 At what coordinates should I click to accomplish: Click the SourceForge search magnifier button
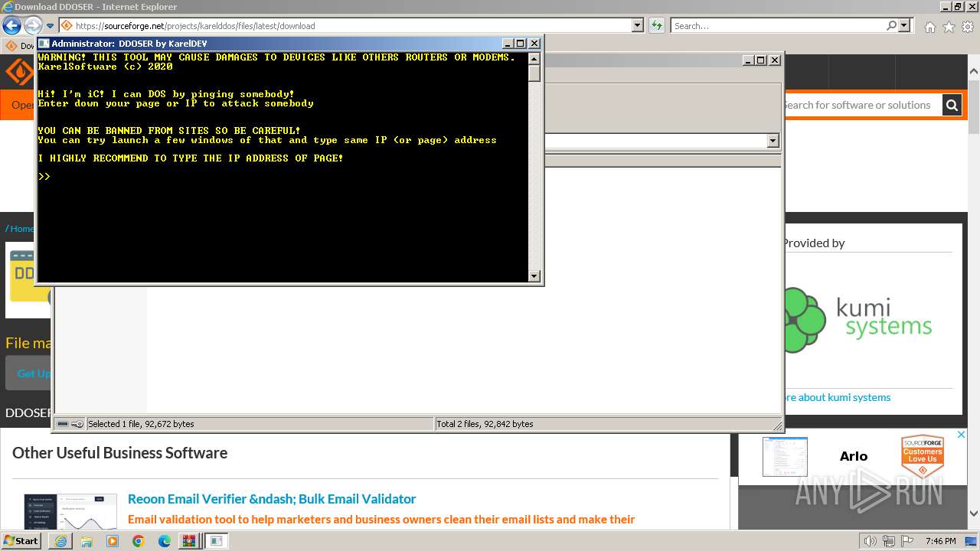tap(952, 105)
